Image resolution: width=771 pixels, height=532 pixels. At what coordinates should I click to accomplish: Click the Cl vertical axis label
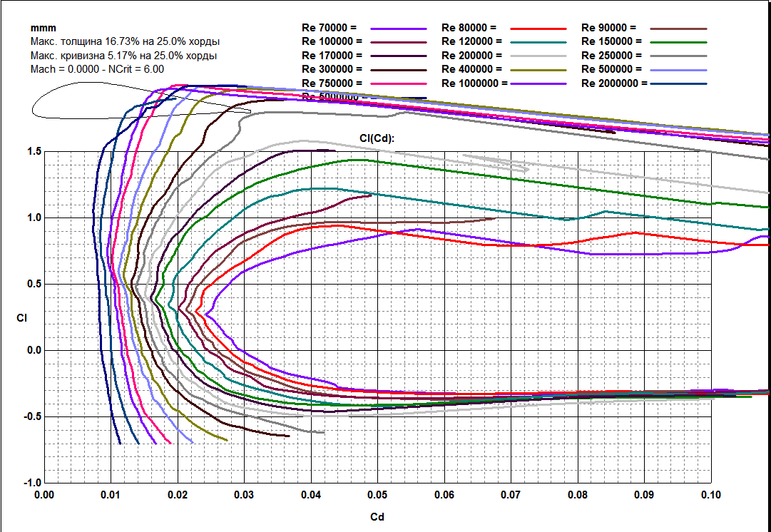(21, 318)
